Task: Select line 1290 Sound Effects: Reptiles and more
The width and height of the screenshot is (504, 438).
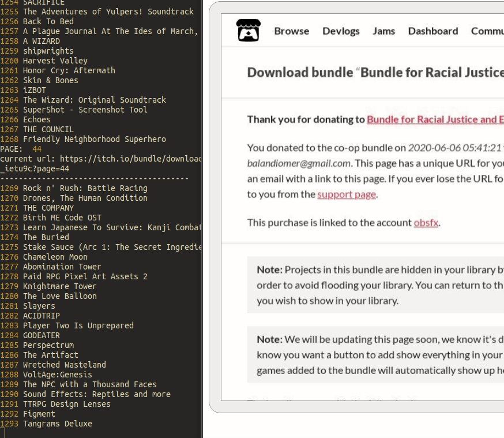Action: 85,394
